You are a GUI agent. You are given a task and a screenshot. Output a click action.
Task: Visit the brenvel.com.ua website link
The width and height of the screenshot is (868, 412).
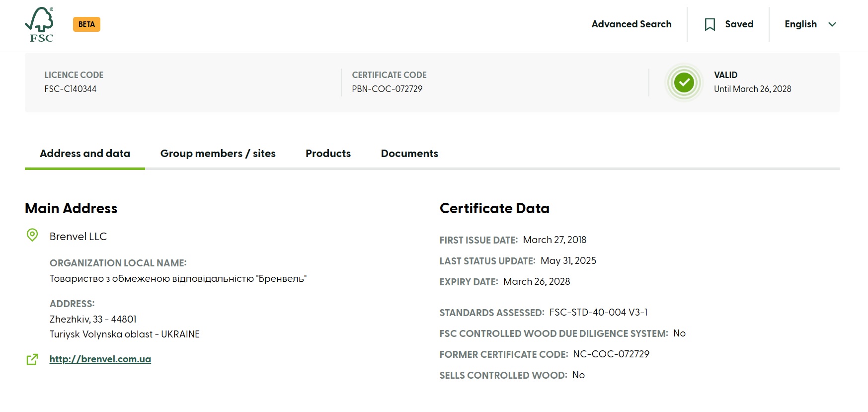(x=100, y=359)
